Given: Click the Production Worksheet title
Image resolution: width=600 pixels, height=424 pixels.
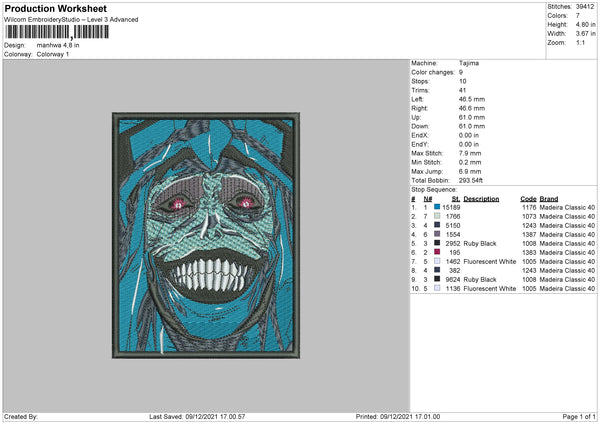Looking at the screenshot, I should click(x=55, y=8).
